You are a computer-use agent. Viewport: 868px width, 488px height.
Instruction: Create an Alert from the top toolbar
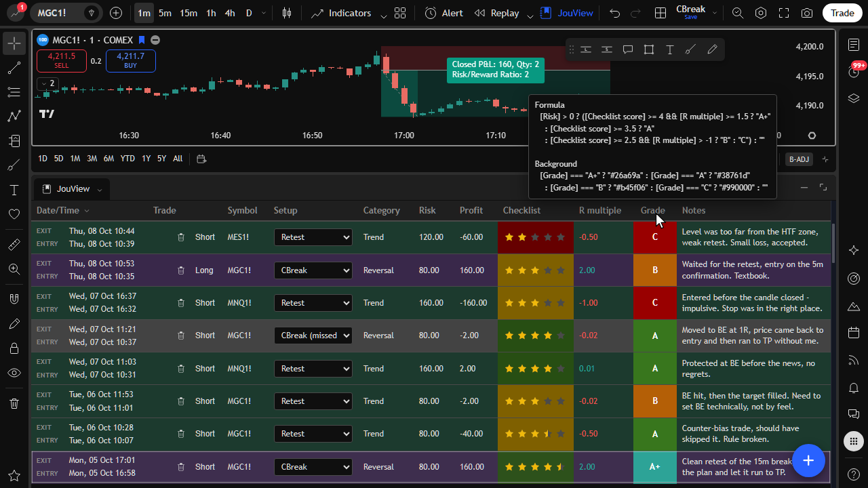444,13
